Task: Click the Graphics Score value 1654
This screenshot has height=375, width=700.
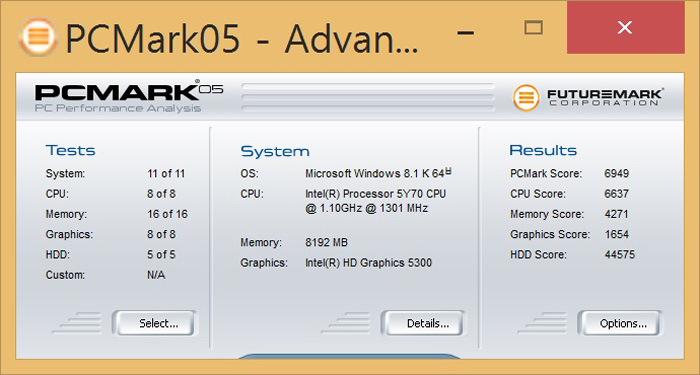Action: (617, 234)
